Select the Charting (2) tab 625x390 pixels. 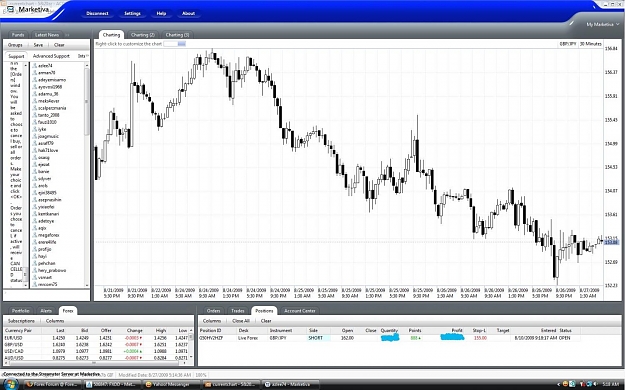pos(142,35)
